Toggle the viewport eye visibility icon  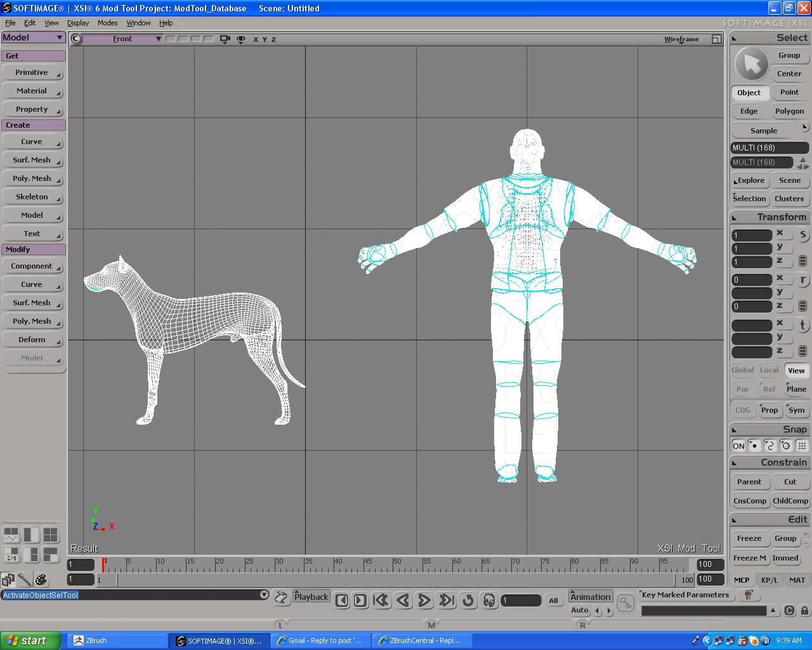point(241,39)
